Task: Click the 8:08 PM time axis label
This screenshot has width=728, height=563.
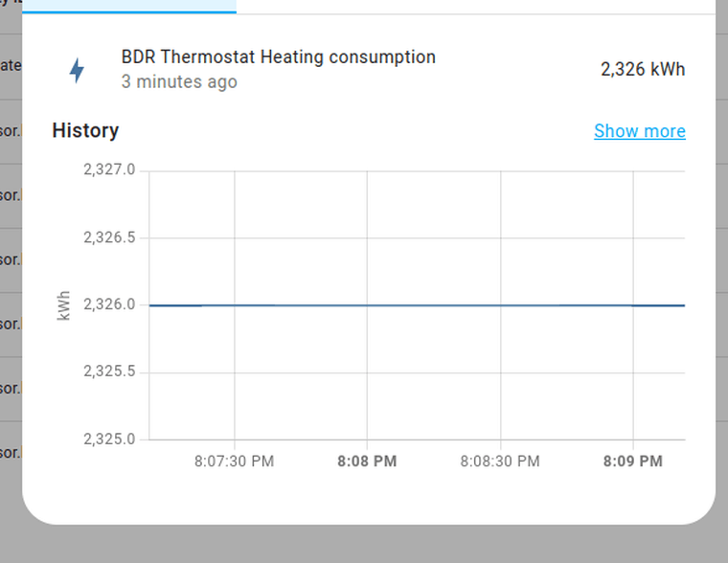Action: tap(367, 462)
